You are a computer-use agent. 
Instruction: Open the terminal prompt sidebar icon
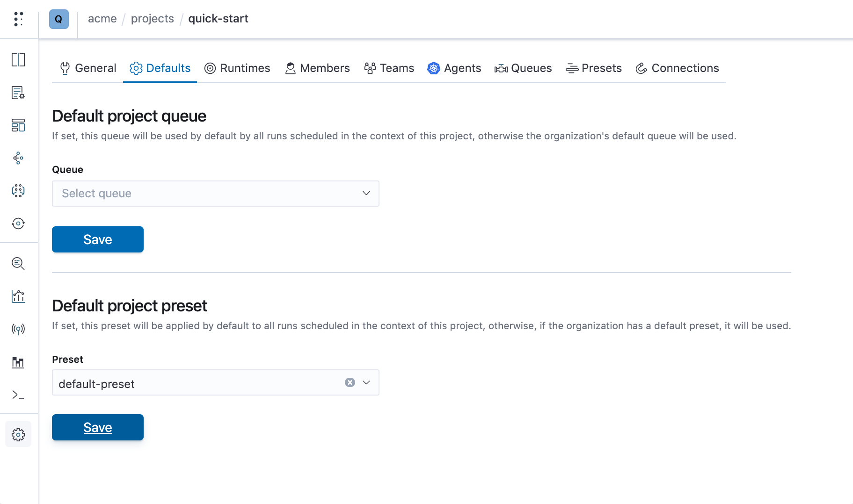point(18,395)
